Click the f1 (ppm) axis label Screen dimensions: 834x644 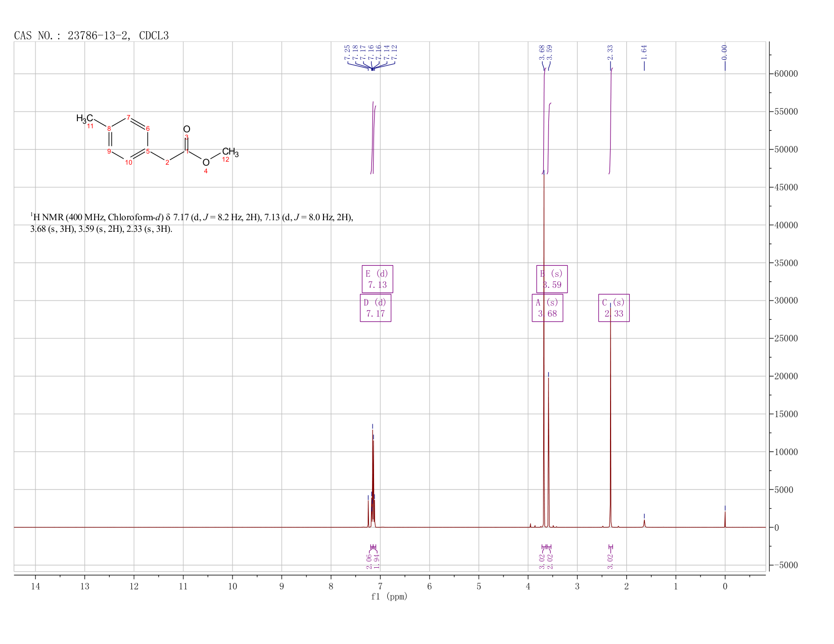tap(389, 597)
